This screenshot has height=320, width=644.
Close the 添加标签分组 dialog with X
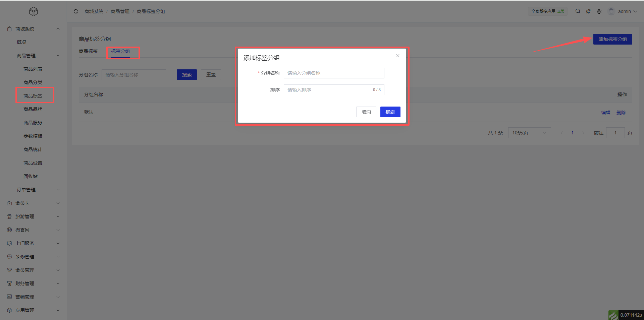[398, 56]
